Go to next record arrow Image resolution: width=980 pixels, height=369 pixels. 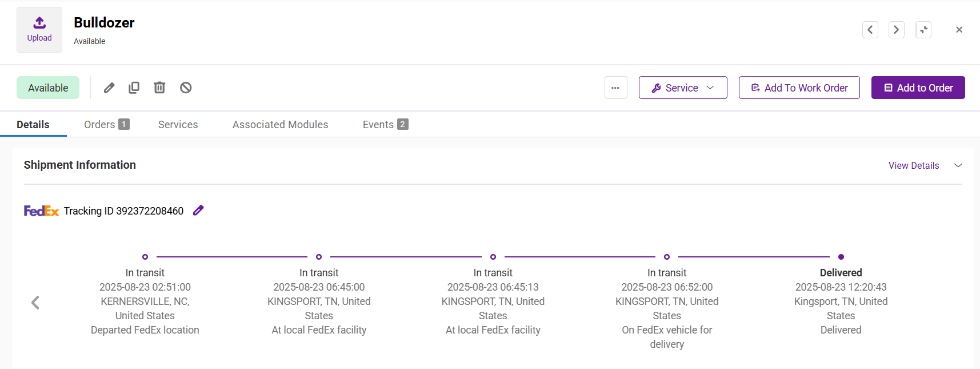tap(896, 30)
